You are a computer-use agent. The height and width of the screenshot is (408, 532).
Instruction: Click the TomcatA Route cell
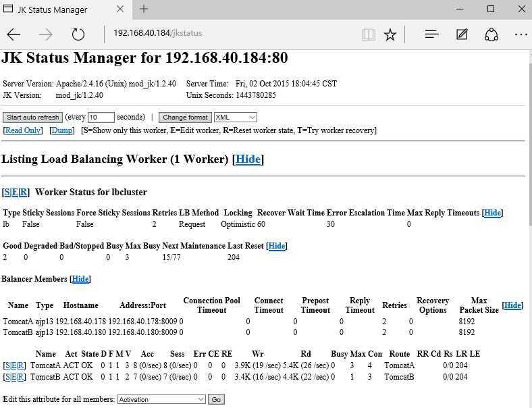pos(400,365)
